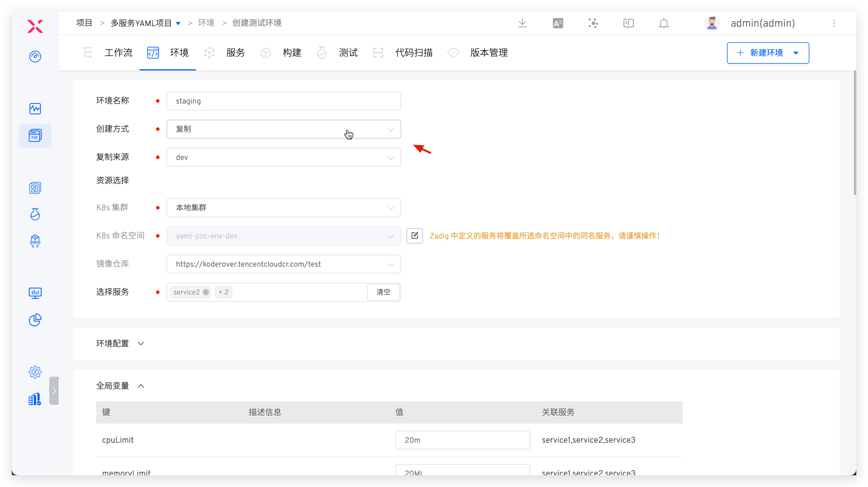Switch to the 代码扫描 tab

[413, 53]
